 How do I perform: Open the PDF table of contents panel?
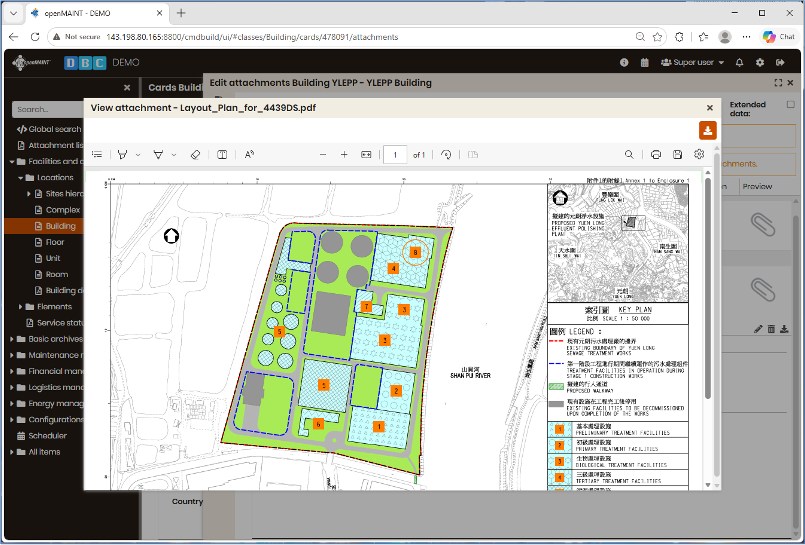[x=97, y=154]
